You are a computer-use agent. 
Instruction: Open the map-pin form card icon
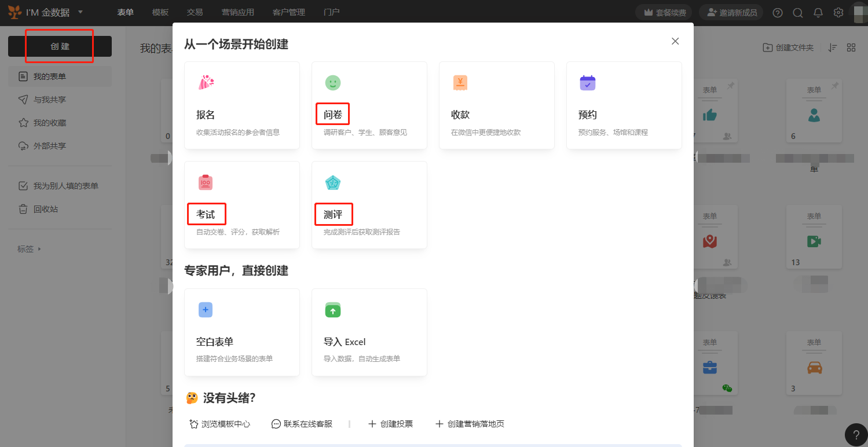(710, 241)
